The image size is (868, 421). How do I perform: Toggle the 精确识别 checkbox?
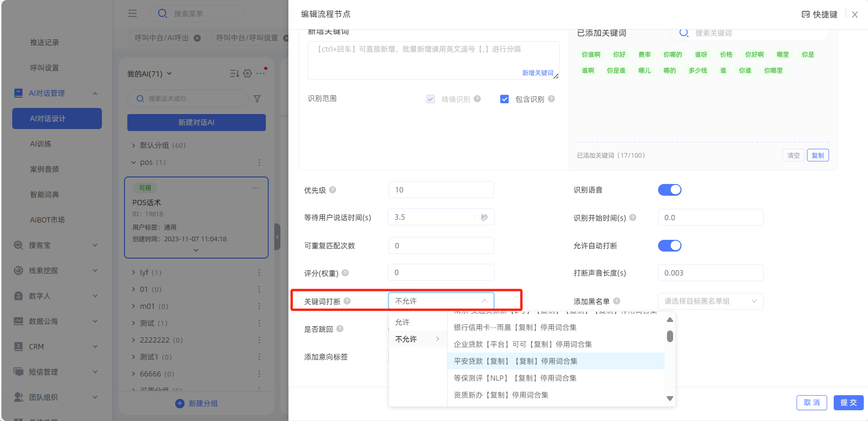[x=430, y=99]
